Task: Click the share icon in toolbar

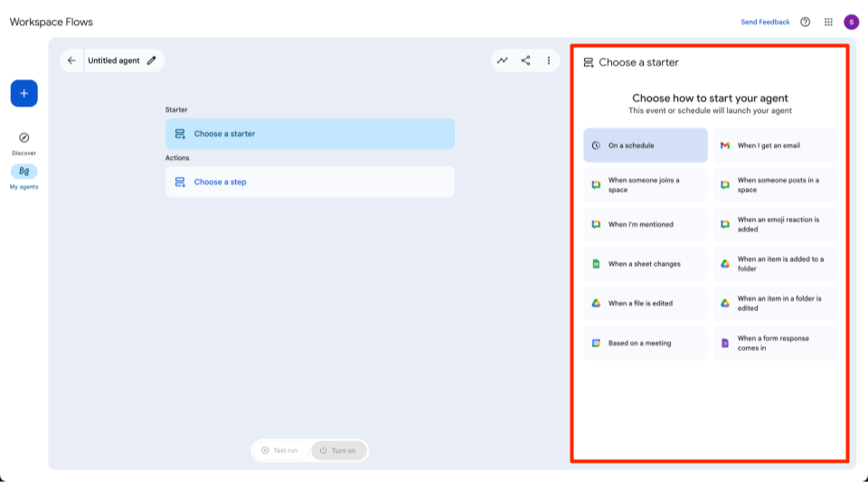Action: click(525, 61)
